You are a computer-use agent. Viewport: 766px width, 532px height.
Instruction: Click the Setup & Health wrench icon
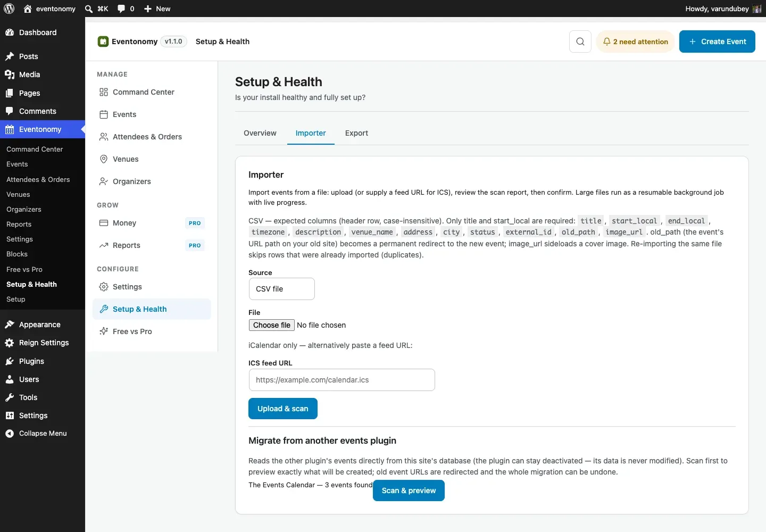(x=104, y=309)
